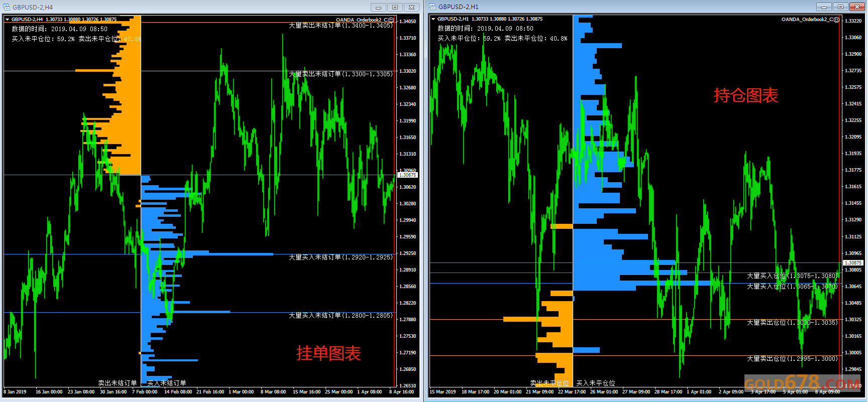Select label 大量卖出仓位(1.2995-1.3000)
Viewport: 868px width, 402px height.
[x=792, y=359]
